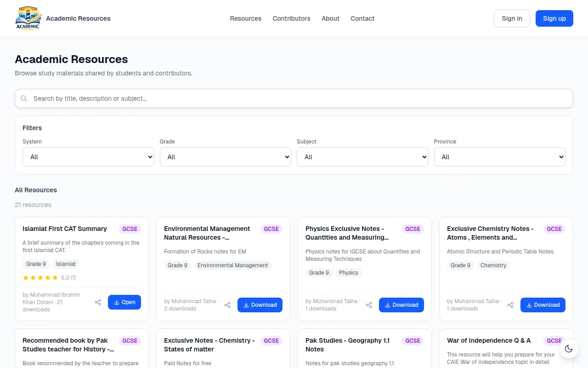The image size is (588, 368).
Task: Click the Environmental Management subject tag
Action: click(233, 265)
